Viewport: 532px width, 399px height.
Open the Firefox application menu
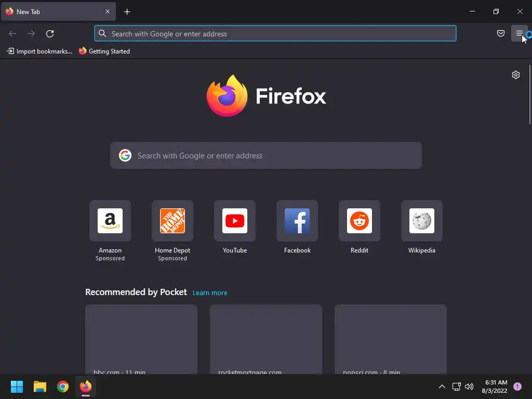click(519, 33)
